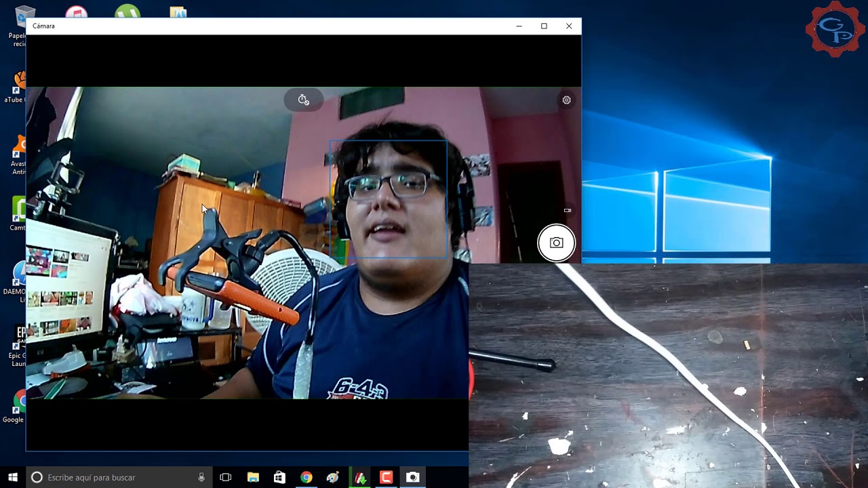Focus the 'Escribe aquí para buscar' search box
Screen dimensions: 868x488
coord(119,477)
